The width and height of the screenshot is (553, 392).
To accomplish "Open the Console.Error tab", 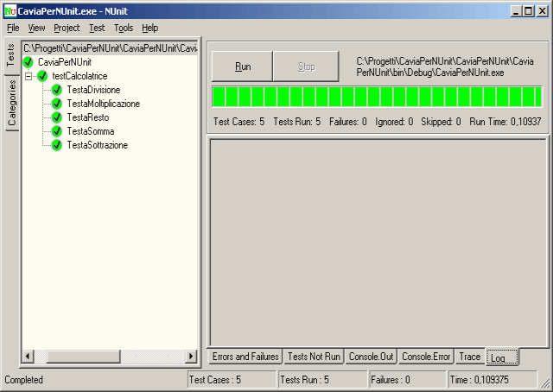I will pos(426,357).
